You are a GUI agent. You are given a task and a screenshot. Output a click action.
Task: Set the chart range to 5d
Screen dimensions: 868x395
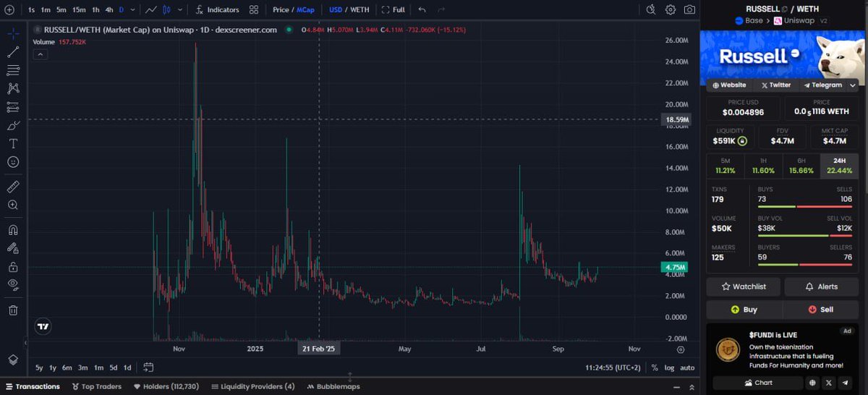point(113,368)
